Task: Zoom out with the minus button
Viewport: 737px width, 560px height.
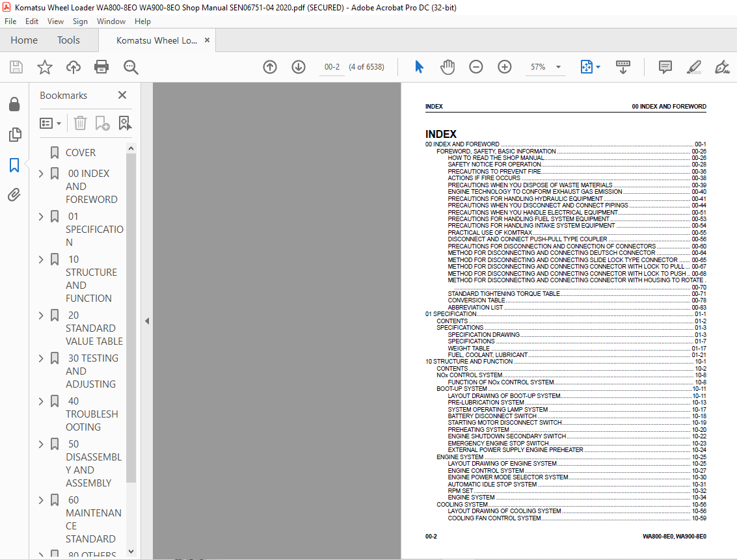Action: coord(476,67)
